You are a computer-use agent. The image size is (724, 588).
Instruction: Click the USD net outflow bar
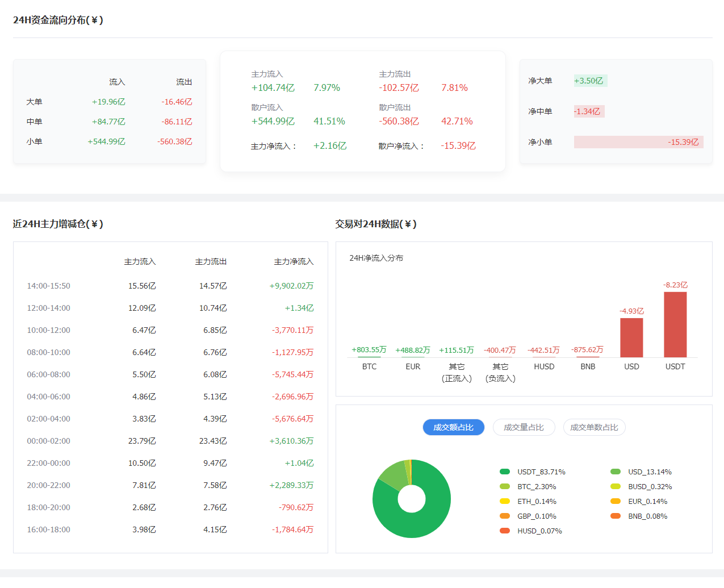click(631, 337)
